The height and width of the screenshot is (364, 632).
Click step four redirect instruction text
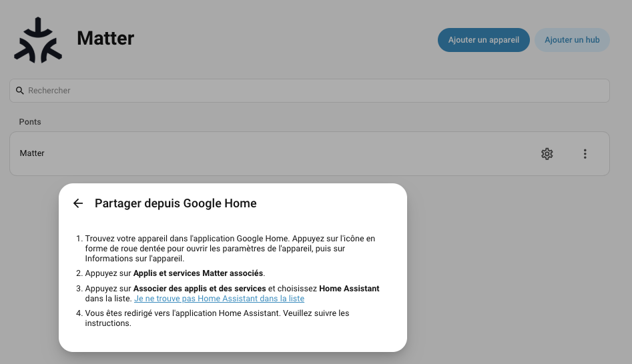click(x=218, y=318)
